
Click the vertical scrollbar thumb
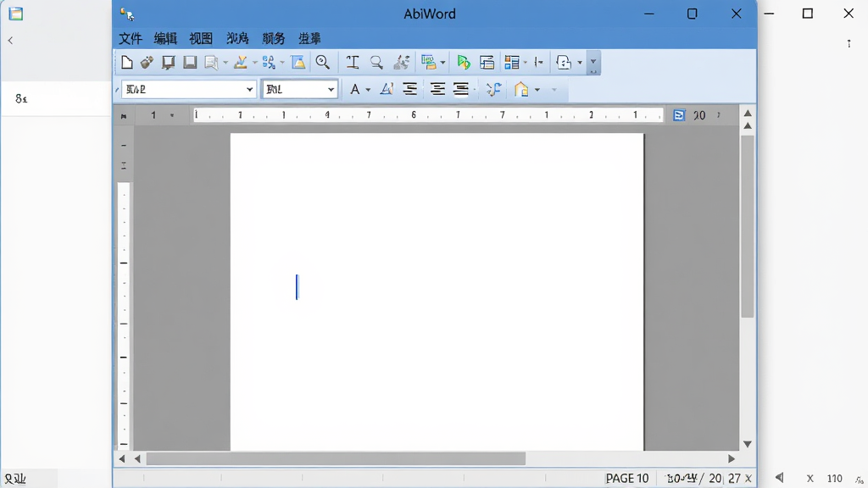tap(748, 226)
